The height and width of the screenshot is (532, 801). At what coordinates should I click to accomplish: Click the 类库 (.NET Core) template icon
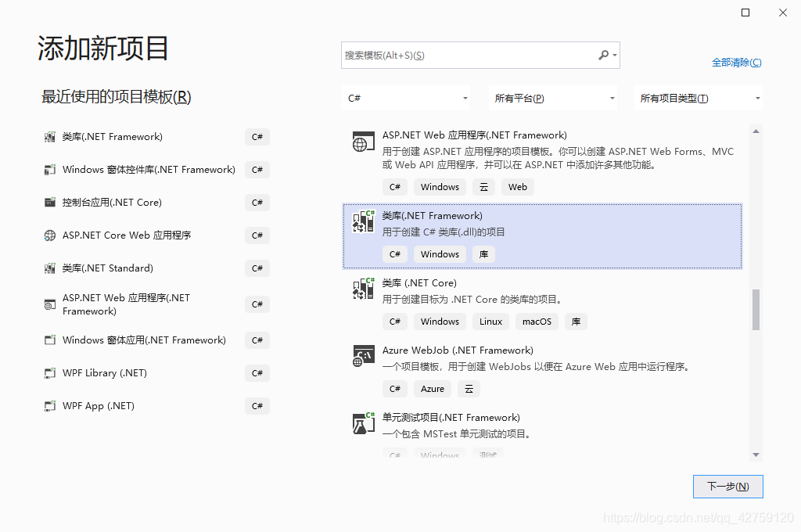click(x=363, y=289)
